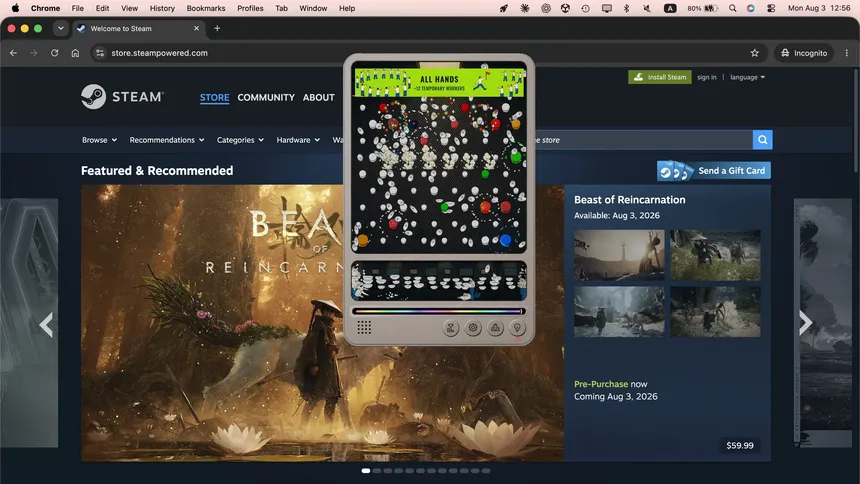Click the rainbow progress bar on game widget
The image size is (860, 484).
pos(438,311)
